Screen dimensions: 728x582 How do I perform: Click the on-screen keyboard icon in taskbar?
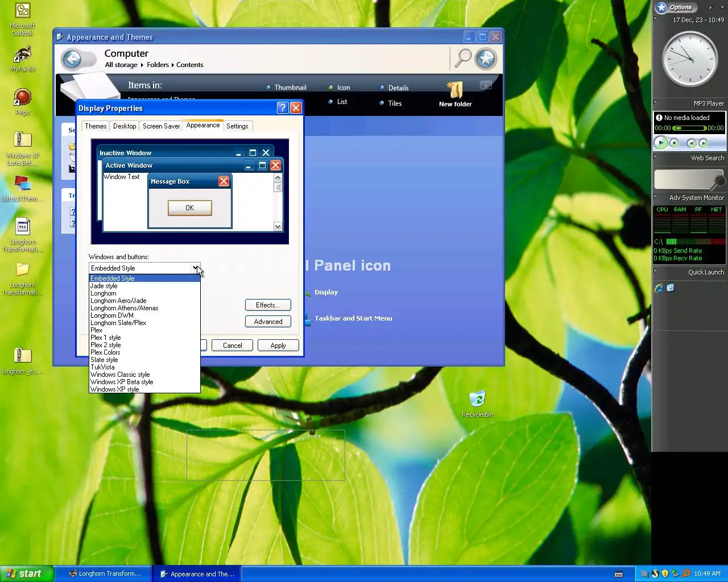619,574
